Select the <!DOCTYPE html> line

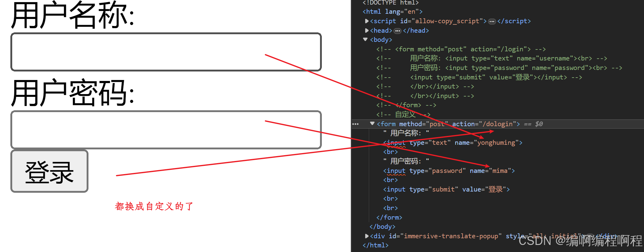(x=390, y=3)
